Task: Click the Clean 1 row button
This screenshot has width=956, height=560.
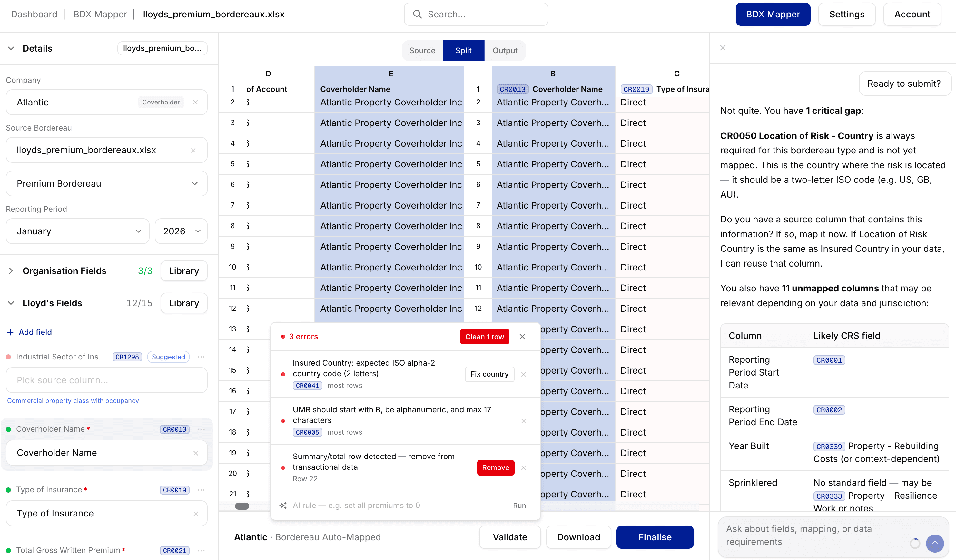Action: point(485,337)
